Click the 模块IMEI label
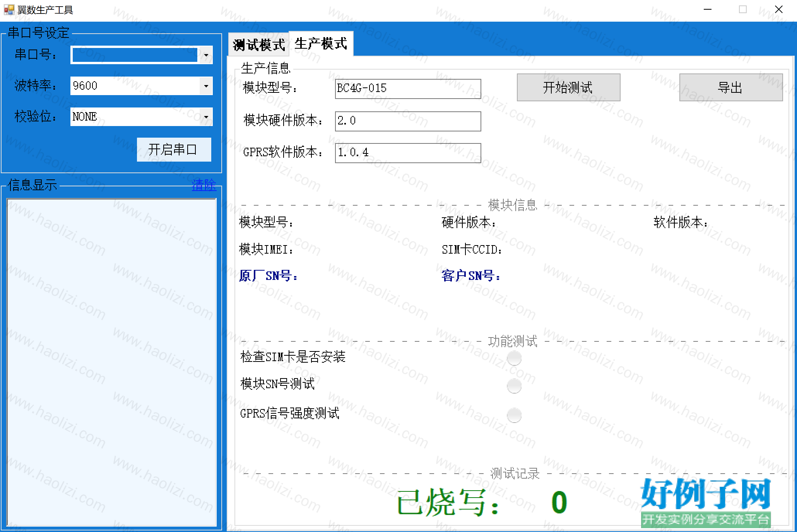Screen dimensions: 797x532 [266, 249]
